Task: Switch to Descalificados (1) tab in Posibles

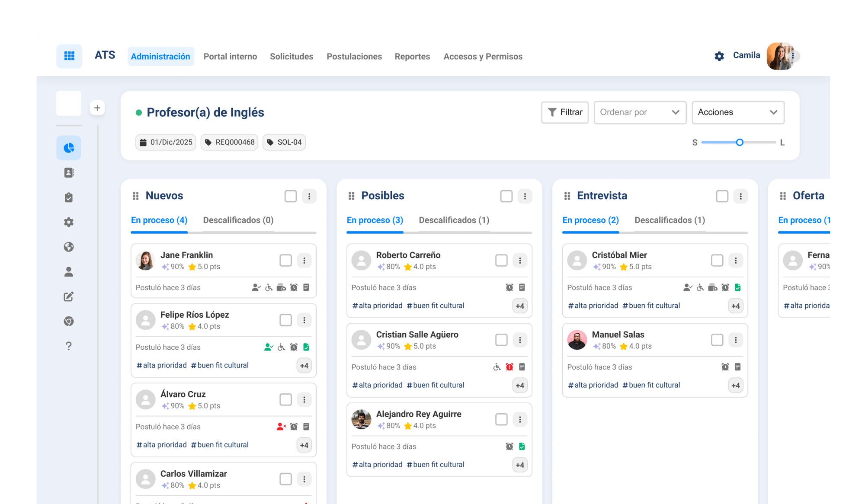Action: click(454, 220)
